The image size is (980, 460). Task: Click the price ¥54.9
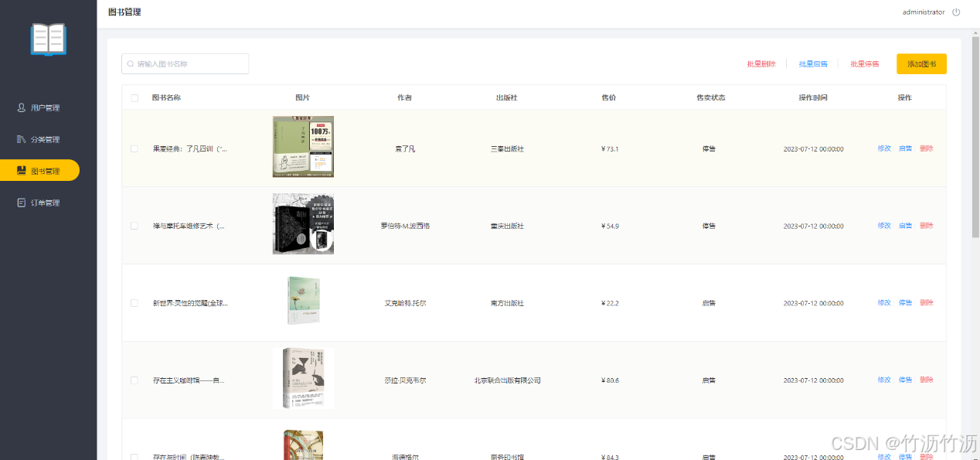(610, 226)
